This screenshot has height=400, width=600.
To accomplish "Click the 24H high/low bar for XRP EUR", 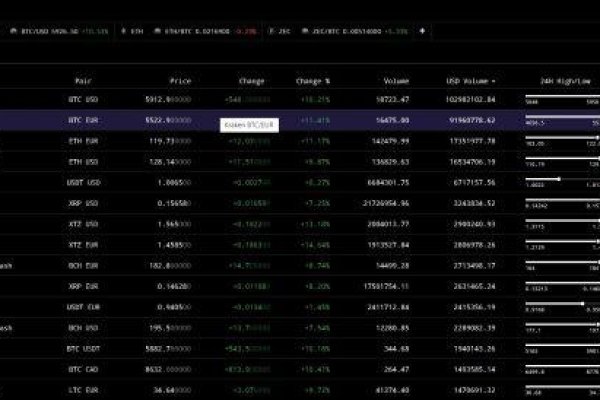I will pos(562,282).
